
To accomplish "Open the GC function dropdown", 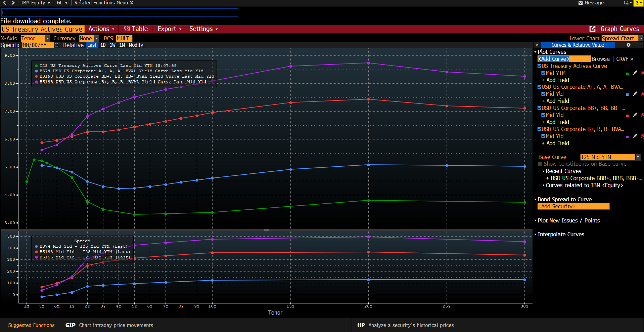I will (62, 3).
